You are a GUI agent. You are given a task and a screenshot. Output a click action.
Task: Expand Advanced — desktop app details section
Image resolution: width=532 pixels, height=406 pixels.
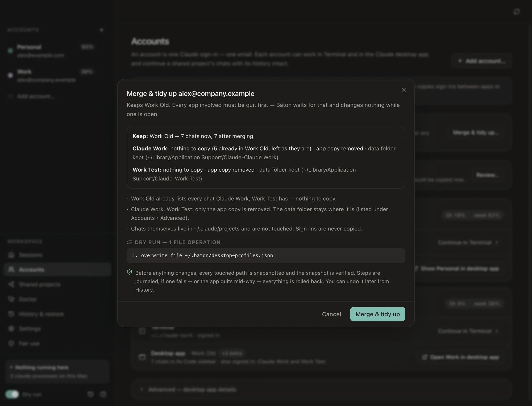point(321,390)
